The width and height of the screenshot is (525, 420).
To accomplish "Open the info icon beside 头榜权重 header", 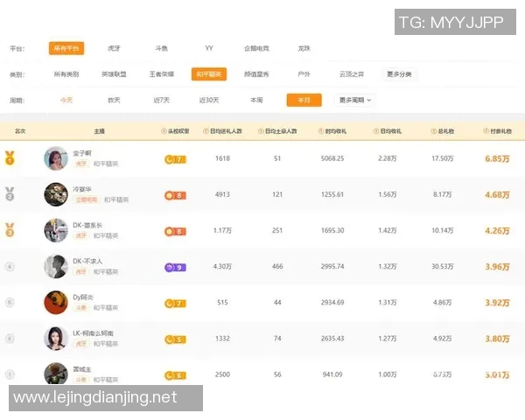I will pos(164,131).
